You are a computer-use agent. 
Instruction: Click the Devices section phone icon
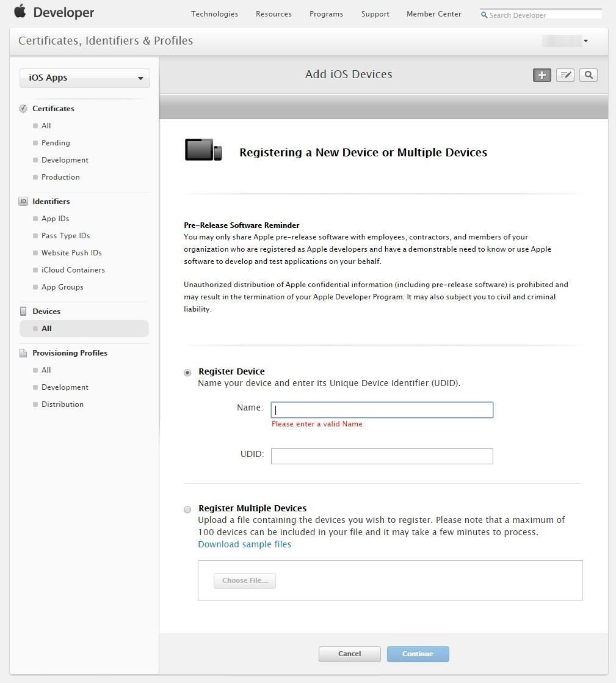[x=23, y=312]
